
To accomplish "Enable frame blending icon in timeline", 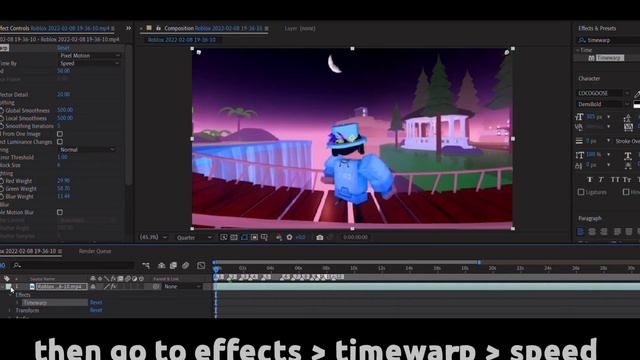I will [173, 265].
